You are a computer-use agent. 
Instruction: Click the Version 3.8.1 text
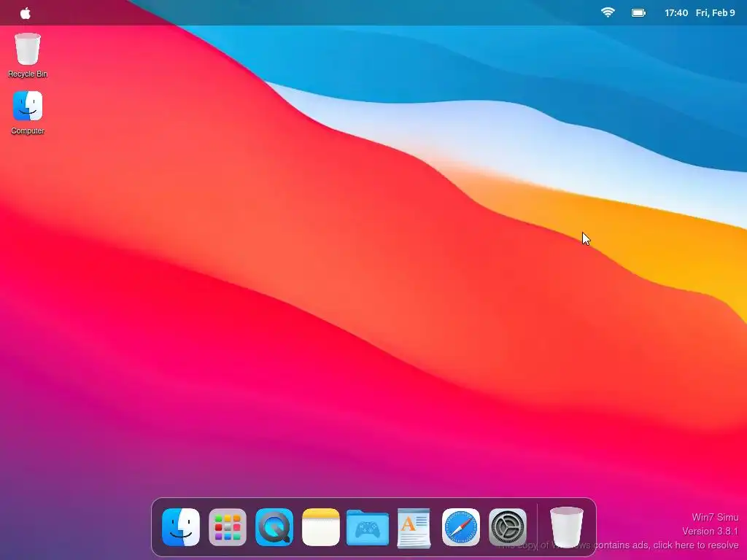click(x=711, y=531)
